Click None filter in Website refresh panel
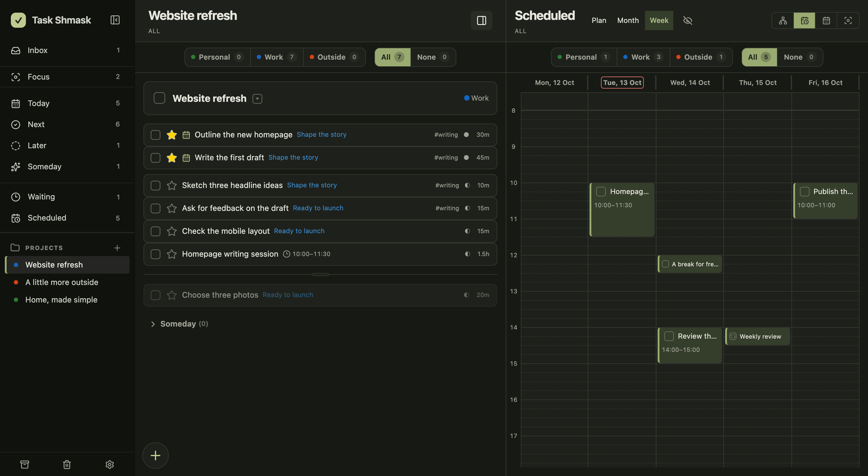 [x=433, y=57]
